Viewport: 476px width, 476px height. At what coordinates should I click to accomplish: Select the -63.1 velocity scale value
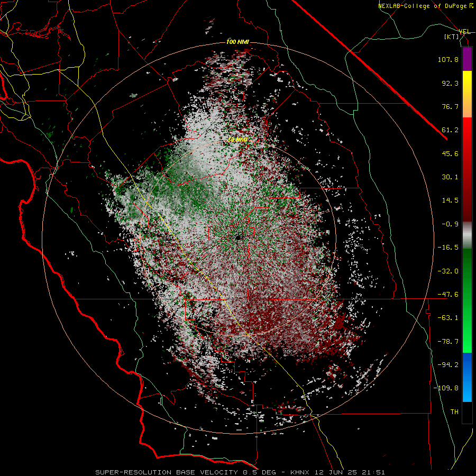448,318
